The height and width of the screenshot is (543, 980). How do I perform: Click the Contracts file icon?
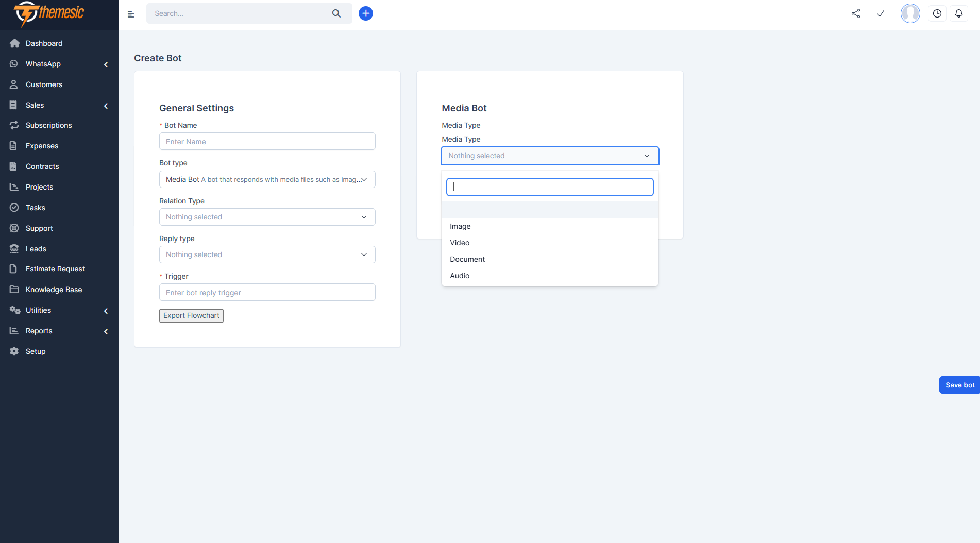[x=13, y=166]
